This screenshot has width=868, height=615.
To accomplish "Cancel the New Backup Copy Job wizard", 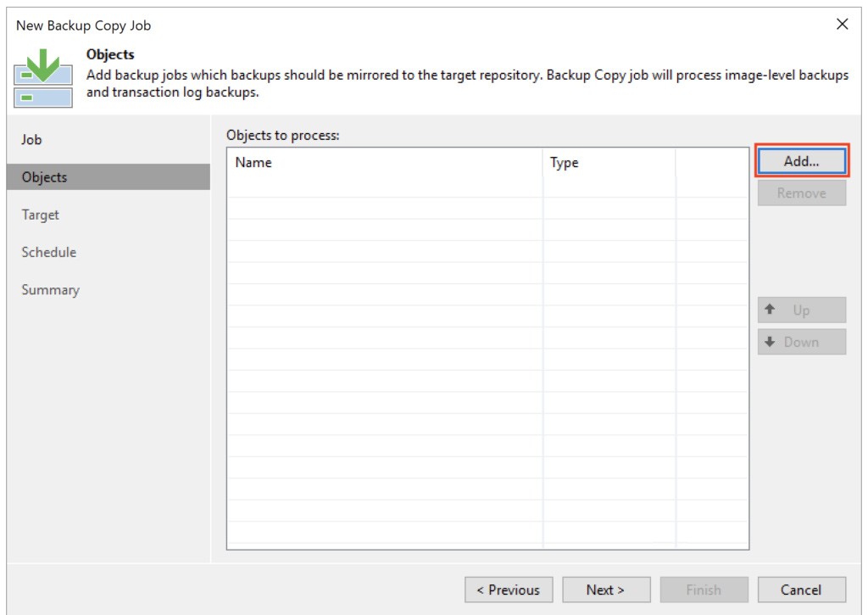I will pos(801,590).
